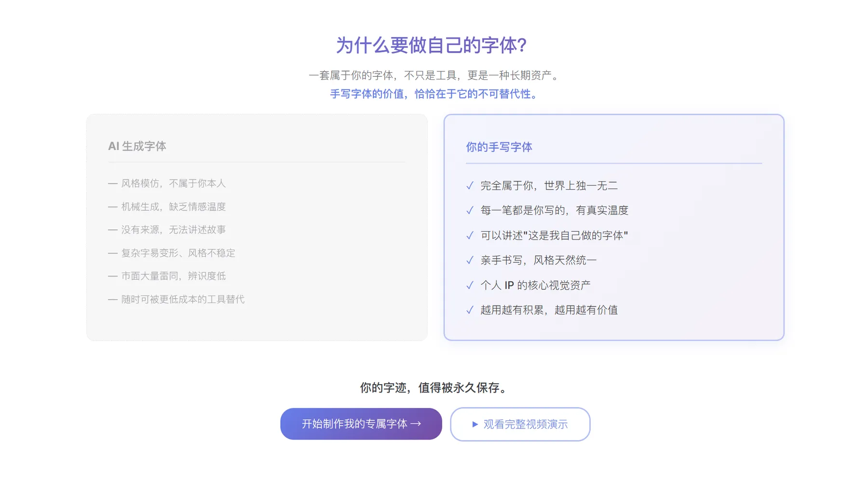Click the checkmark beside 可以讲述 line

click(x=470, y=235)
